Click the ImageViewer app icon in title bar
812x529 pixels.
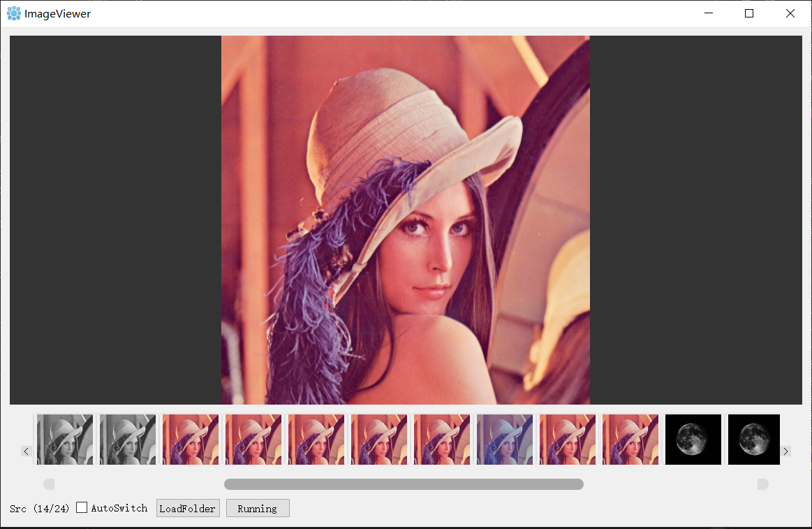coord(14,13)
